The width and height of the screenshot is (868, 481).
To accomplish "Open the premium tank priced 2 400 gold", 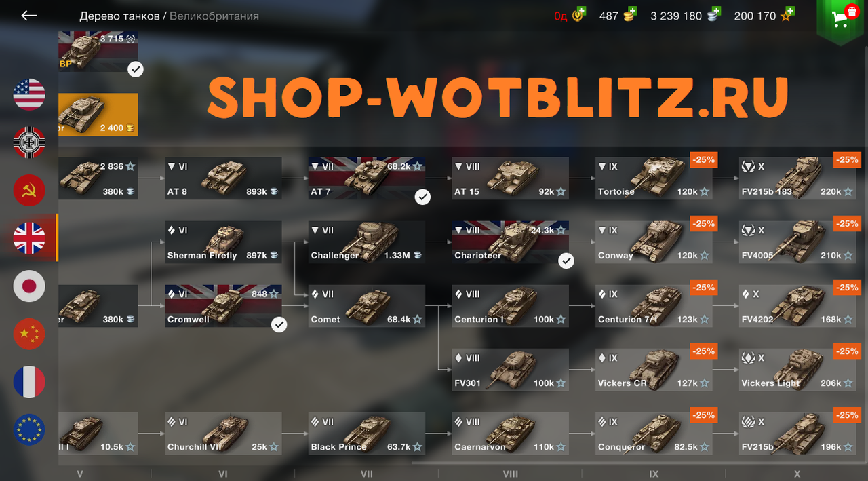I will click(x=98, y=115).
